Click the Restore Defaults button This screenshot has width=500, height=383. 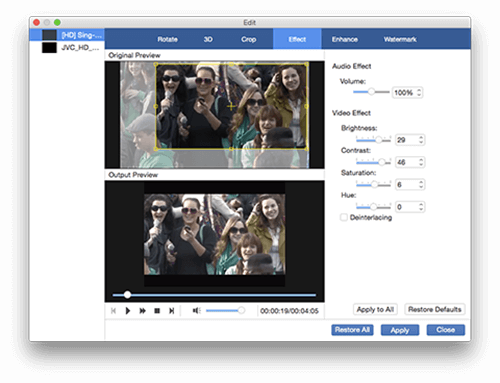click(435, 309)
